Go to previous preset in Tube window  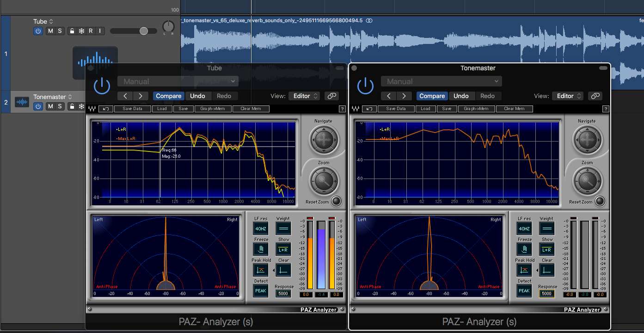[x=125, y=96]
